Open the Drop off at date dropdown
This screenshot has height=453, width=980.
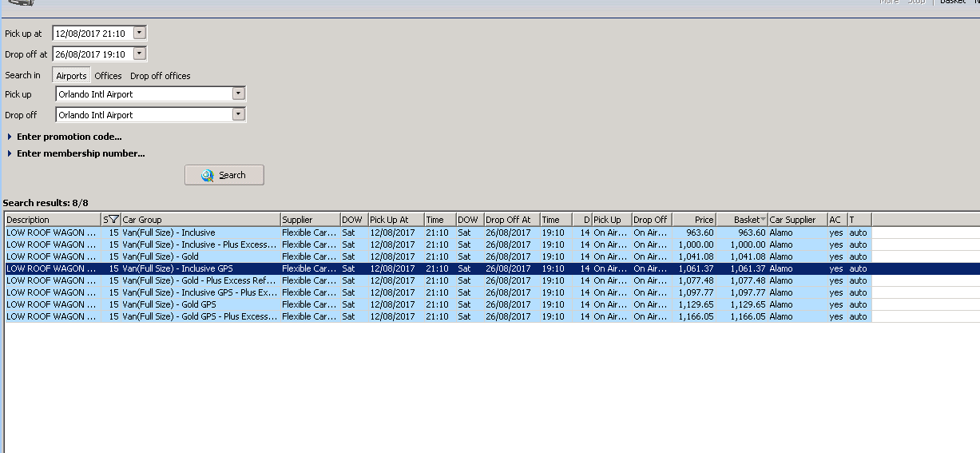pyautogui.click(x=140, y=54)
